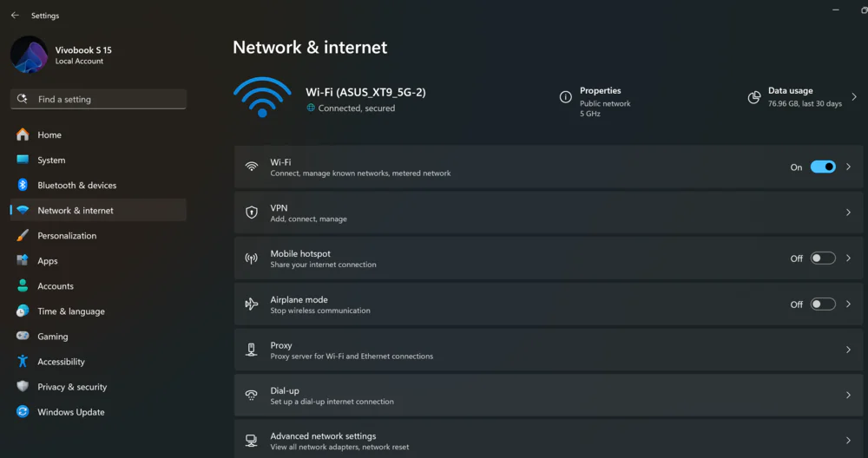The height and width of the screenshot is (458, 868).
Task: Click the Vivobook S 15 account profile
Action: [x=62, y=55]
